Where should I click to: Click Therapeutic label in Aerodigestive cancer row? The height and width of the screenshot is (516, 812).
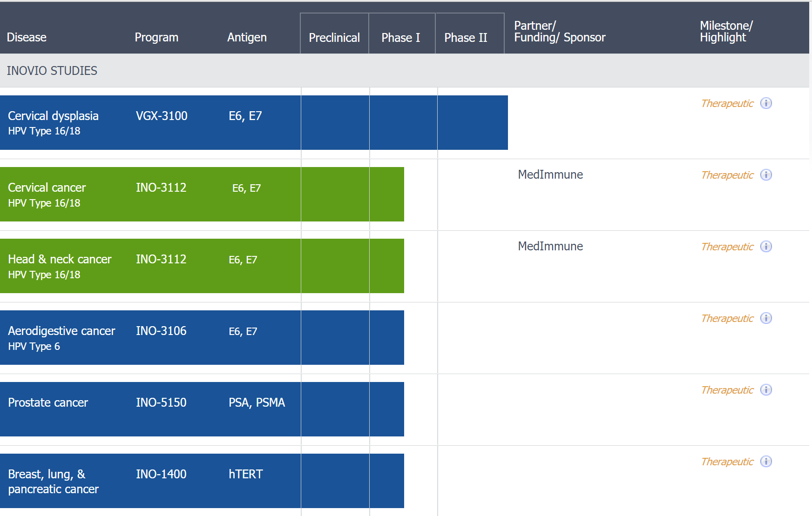pos(727,318)
